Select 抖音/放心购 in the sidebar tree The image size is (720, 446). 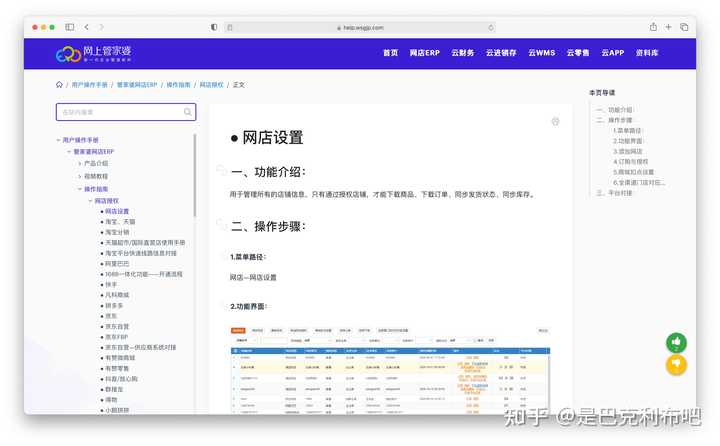click(121, 379)
